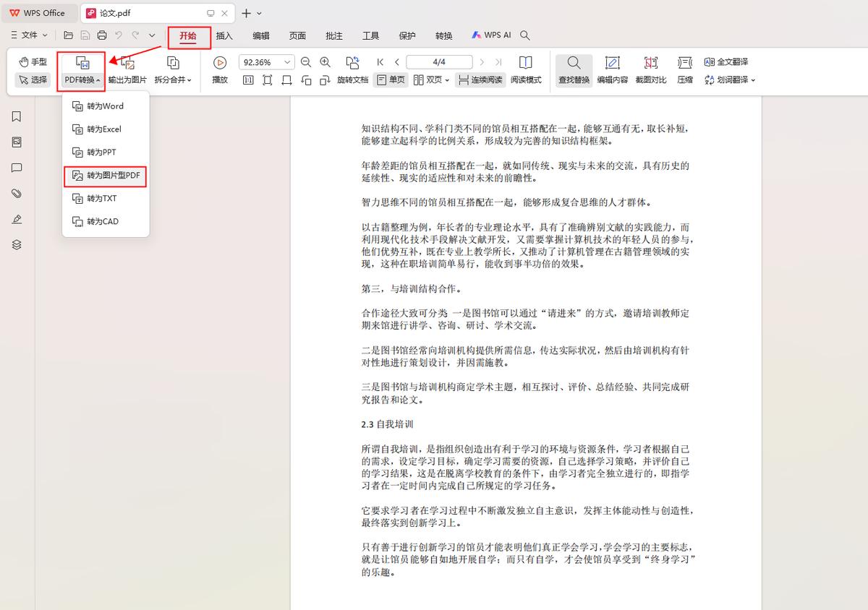868x610 pixels.
Task: Collapse the PDF转换 dropdown menu
Action: pyautogui.click(x=80, y=80)
